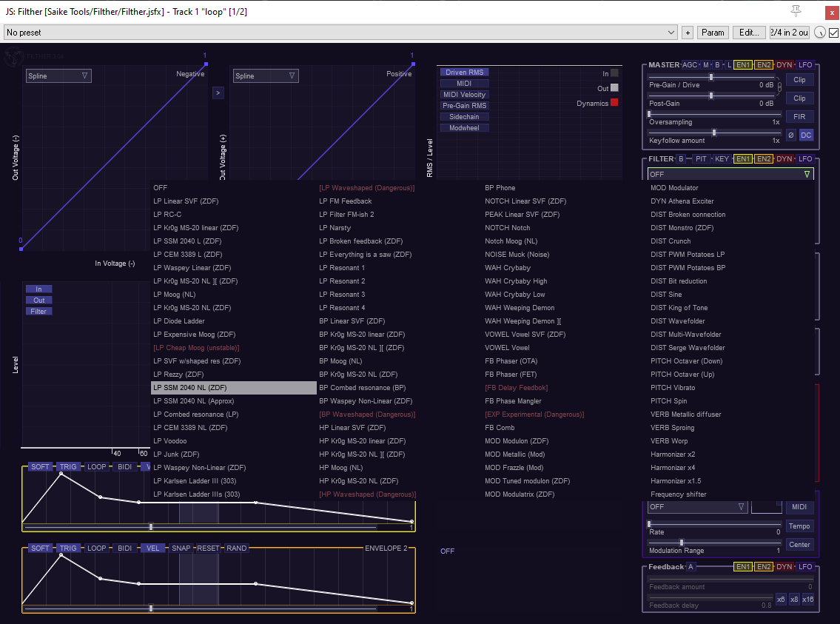
Task: Select Sidechain dynamics source
Action: click(x=465, y=117)
